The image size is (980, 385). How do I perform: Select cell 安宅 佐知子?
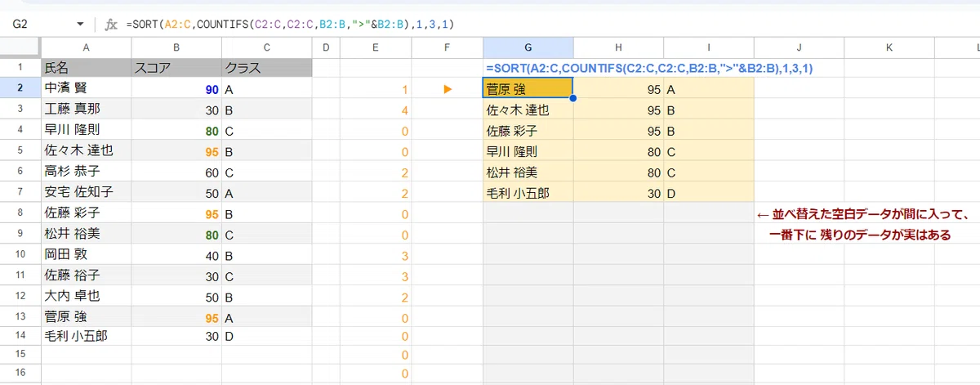(x=86, y=193)
